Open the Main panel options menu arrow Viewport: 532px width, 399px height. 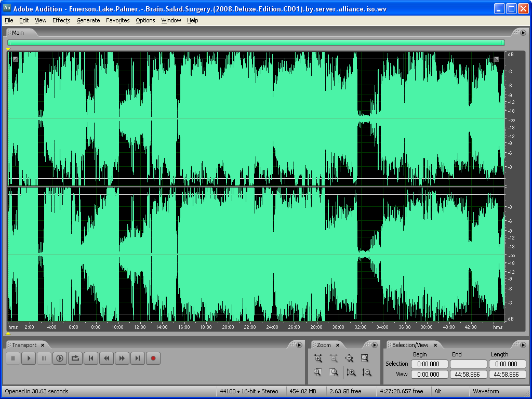[523, 33]
